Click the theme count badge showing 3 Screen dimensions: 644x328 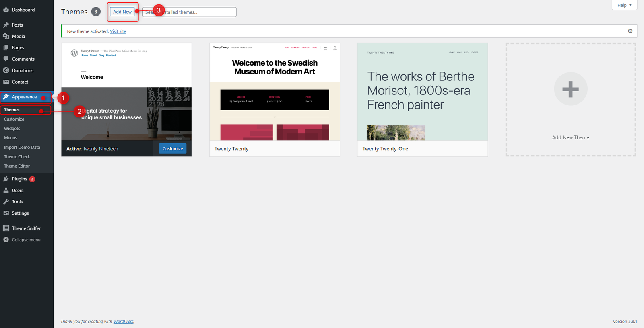tap(96, 12)
